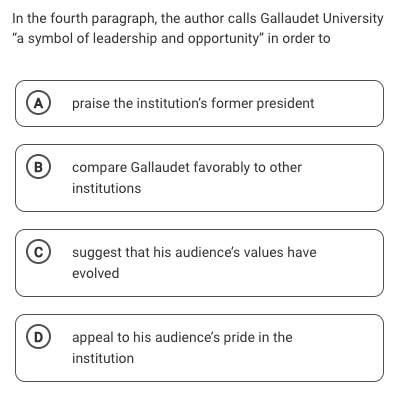
Task: Select the circled B answer marker
Action: point(38,167)
